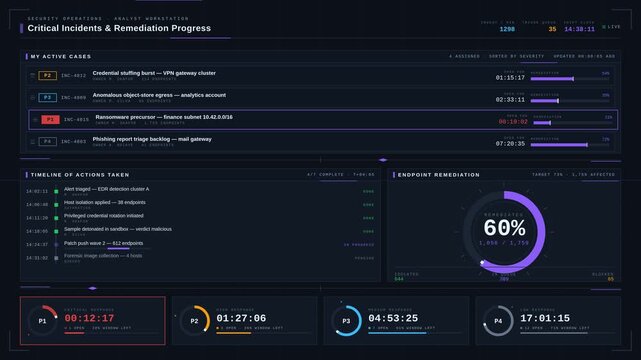Tick checkbox on Phishing report triage case
Viewport: 641px width, 360px height.
pyautogui.click(x=32, y=142)
